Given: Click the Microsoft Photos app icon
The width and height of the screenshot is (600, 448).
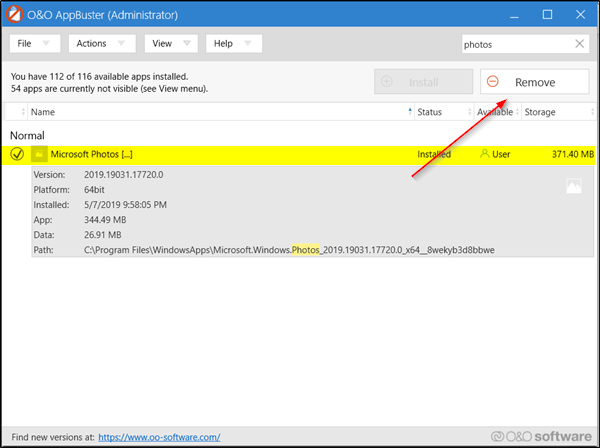Looking at the screenshot, I should coord(39,154).
